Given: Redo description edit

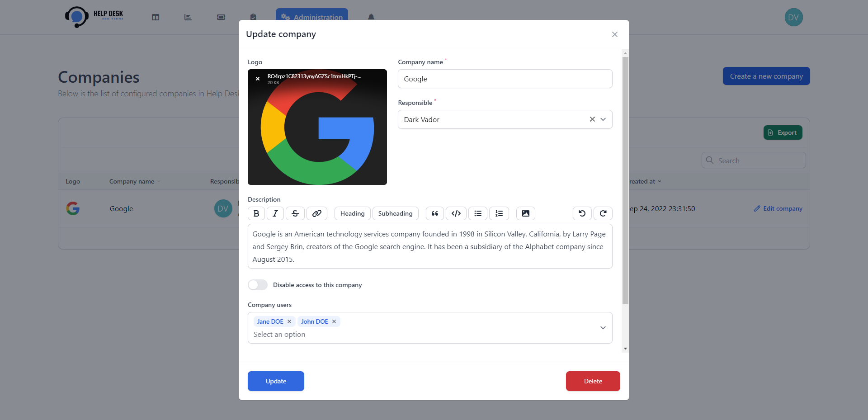Looking at the screenshot, I should click(603, 213).
